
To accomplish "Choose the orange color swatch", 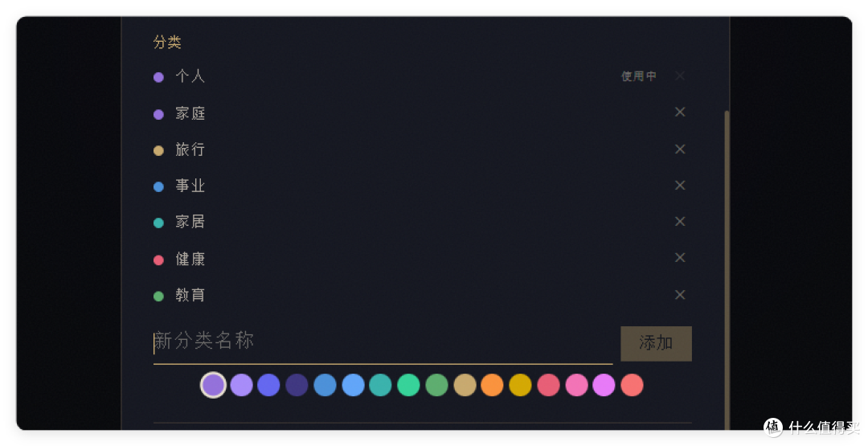I will [492, 385].
